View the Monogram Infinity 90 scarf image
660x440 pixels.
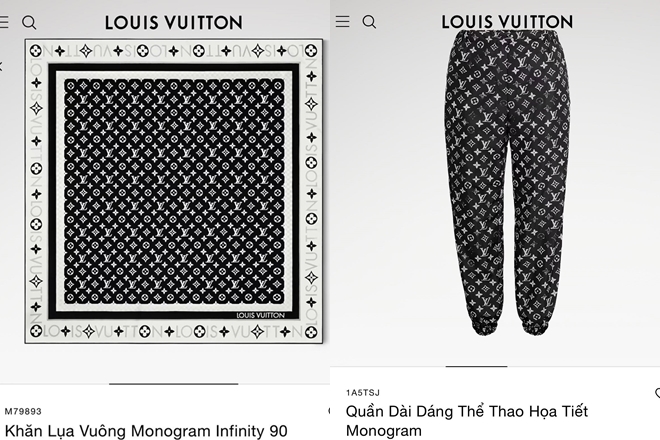173,191
